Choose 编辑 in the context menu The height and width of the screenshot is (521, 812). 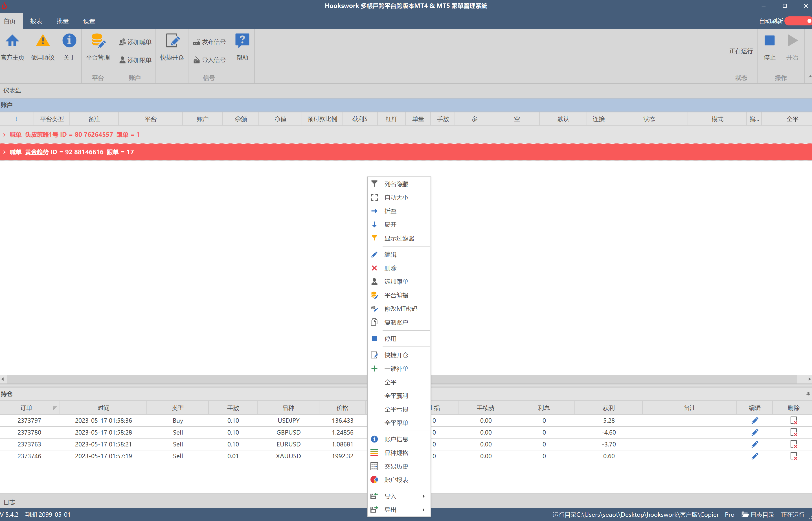tap(399, 254)
